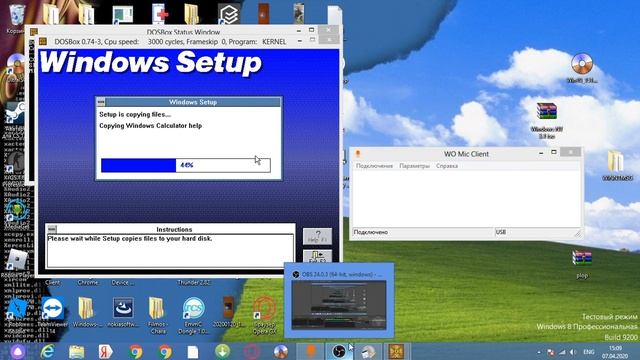Open the red cross phone desktop shortcut
The image size is (640, 360).
[x=160, y=13]
